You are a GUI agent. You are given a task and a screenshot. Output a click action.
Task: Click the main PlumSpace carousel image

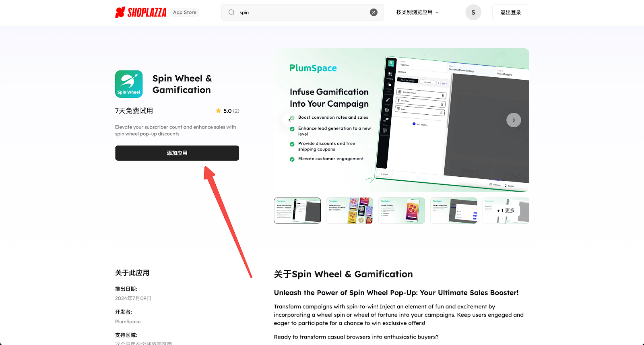click(x=402, y=120)
